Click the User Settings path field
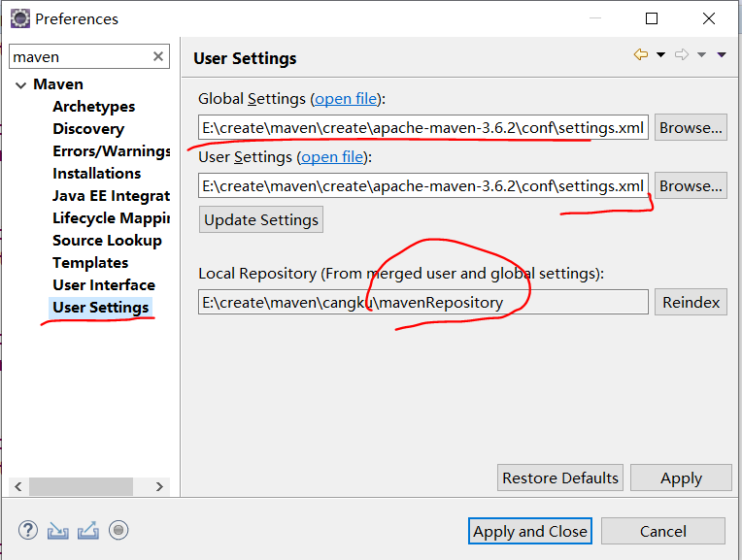Viewport: 742px width, 560px height. [423, 185]
